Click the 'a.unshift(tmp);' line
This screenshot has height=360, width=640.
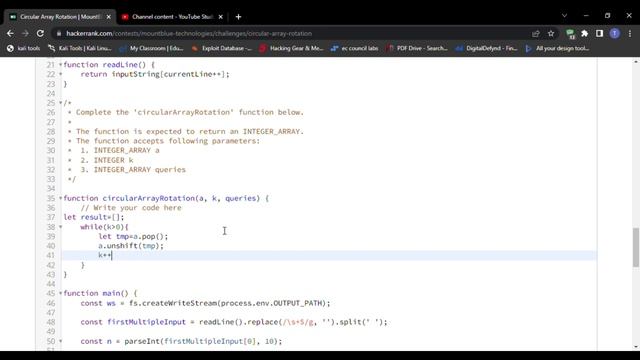click(x=131, y=246)
